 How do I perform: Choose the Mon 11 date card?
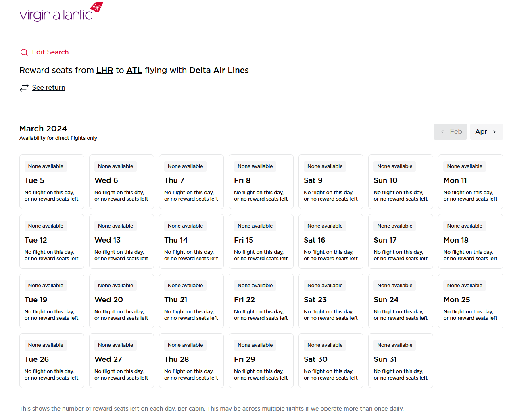470,182
